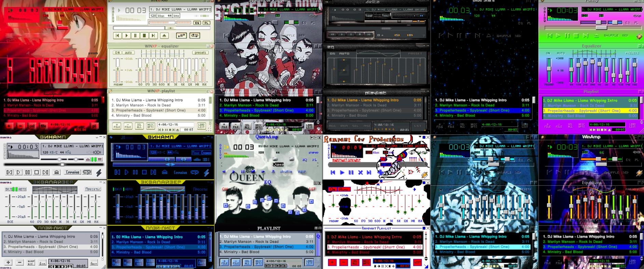Toggle auto in WinXP equalizer
644x269 pixels.
pyautogui.click(x=128, y=53)
